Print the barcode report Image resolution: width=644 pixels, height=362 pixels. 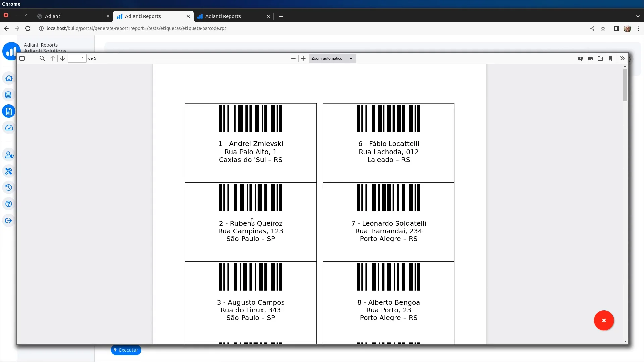pyautogui.click(x=590, y=58)
